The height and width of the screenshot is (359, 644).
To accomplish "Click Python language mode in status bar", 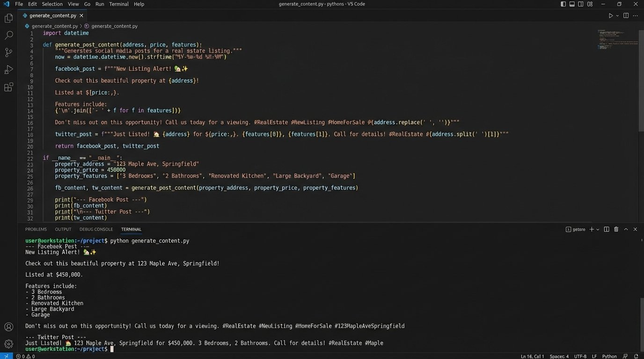I will pyautogui.click(x=609, y=356).
